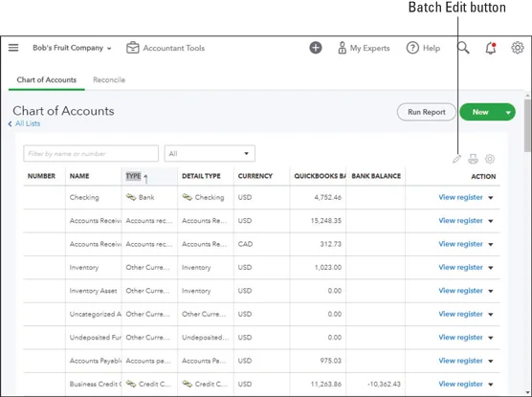
Task: Switch to the Reconcile tab
Action: (x=109, y=79)
